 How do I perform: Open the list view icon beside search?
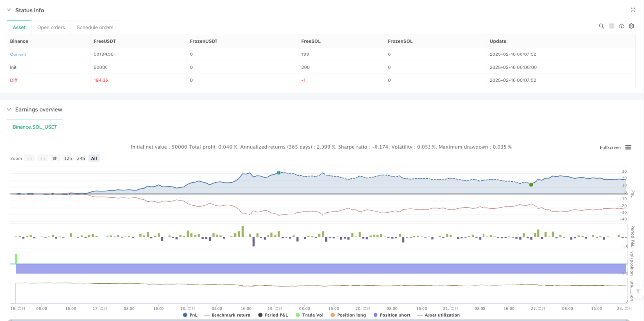point(611,26)
